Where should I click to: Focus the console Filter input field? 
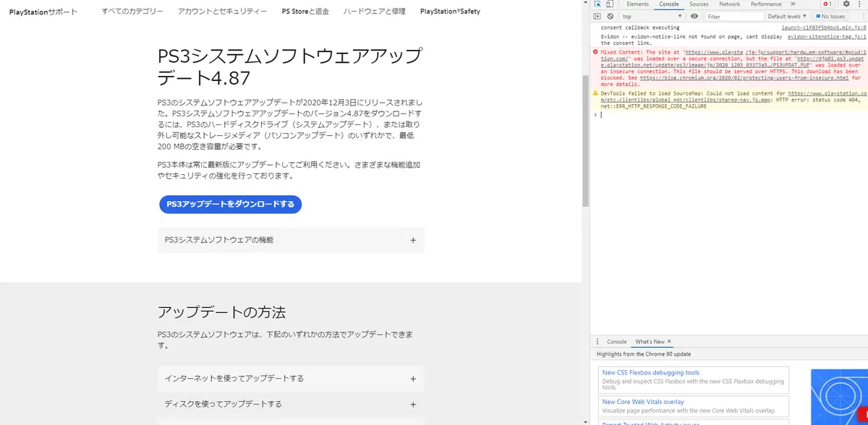click(733, 16)
